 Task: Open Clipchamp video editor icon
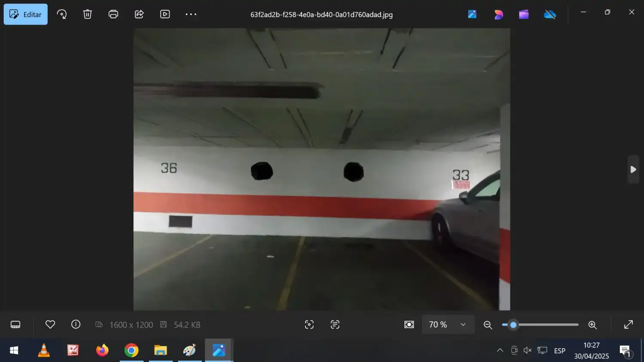coord(524,14)
